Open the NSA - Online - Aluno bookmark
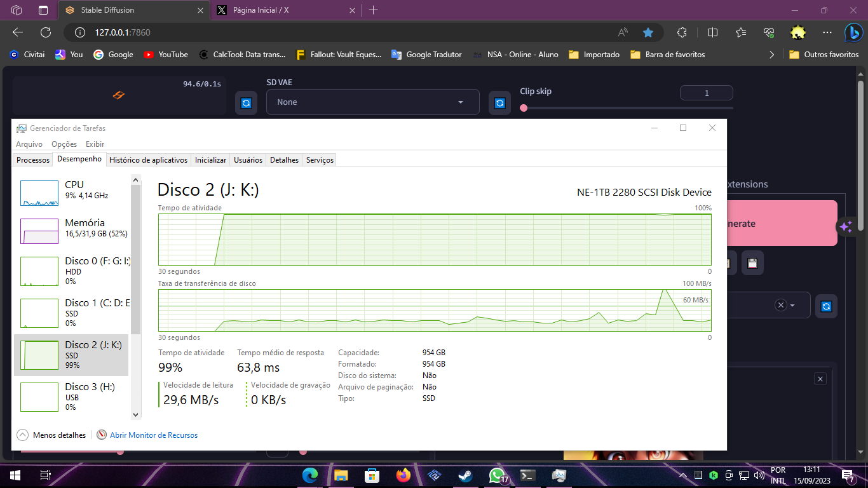This screenshot has height=488, width=868. pyautogui.click(x=515, y=55)
